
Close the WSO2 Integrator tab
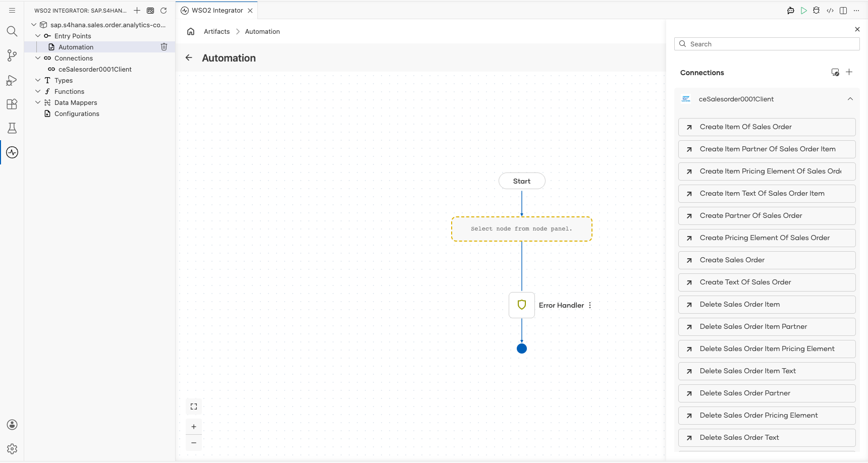click(x=250, y=11)
